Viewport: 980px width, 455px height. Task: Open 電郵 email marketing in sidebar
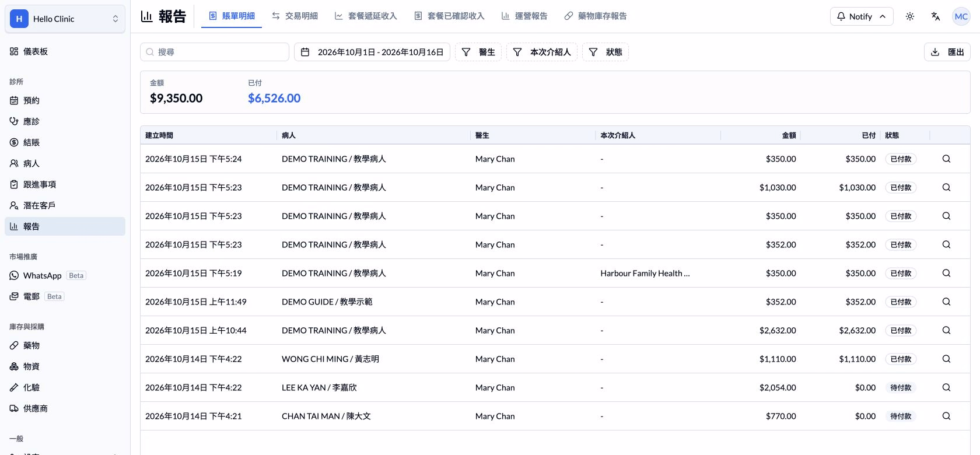tap(65, 296)
